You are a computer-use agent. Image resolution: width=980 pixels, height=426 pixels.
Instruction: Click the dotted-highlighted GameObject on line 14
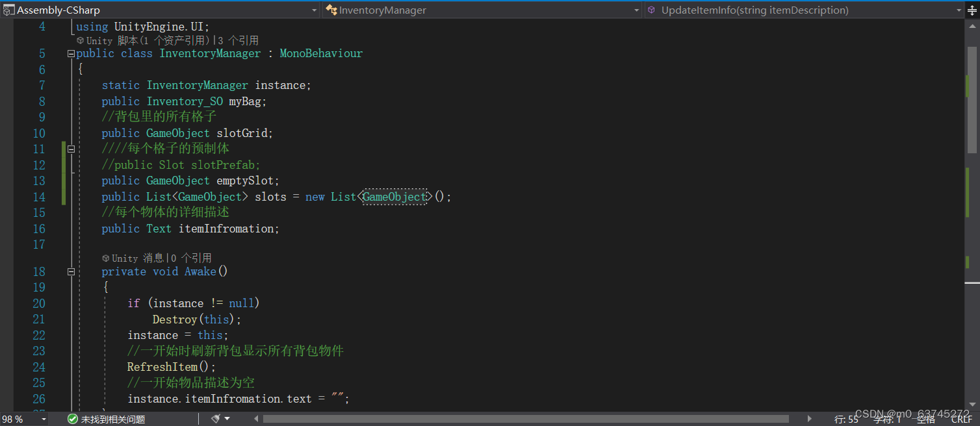tap(394, 197)
